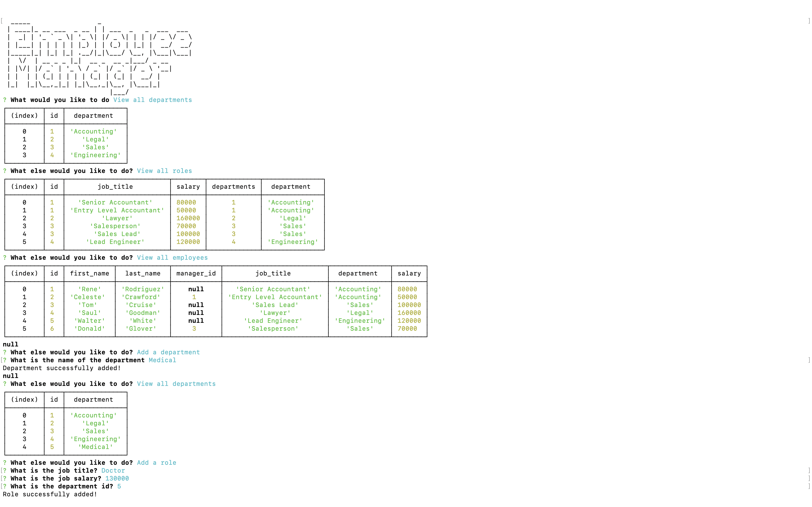Click Rene Rodriguez's manager_id null value
Viewport: 812px width, 507px height.
pos(196,289)
